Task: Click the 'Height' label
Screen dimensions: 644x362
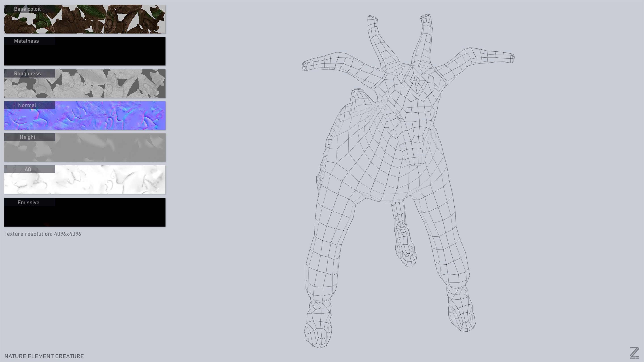Action: click(28, 137)
